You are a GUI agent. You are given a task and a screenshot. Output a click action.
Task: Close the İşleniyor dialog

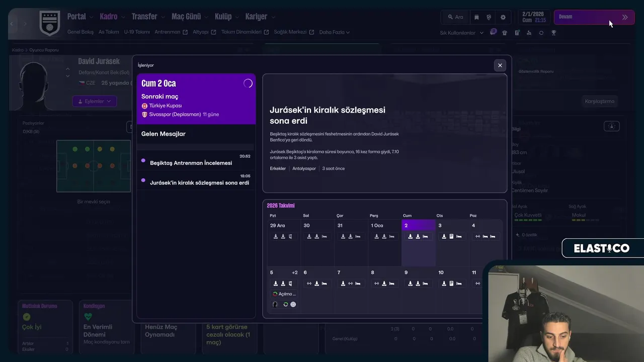point(500,65)
